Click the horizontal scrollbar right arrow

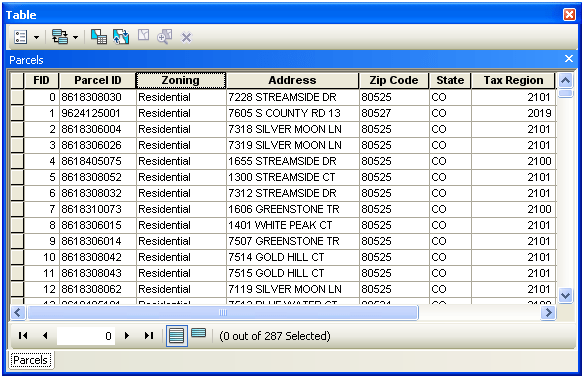(x=548, y=312)
